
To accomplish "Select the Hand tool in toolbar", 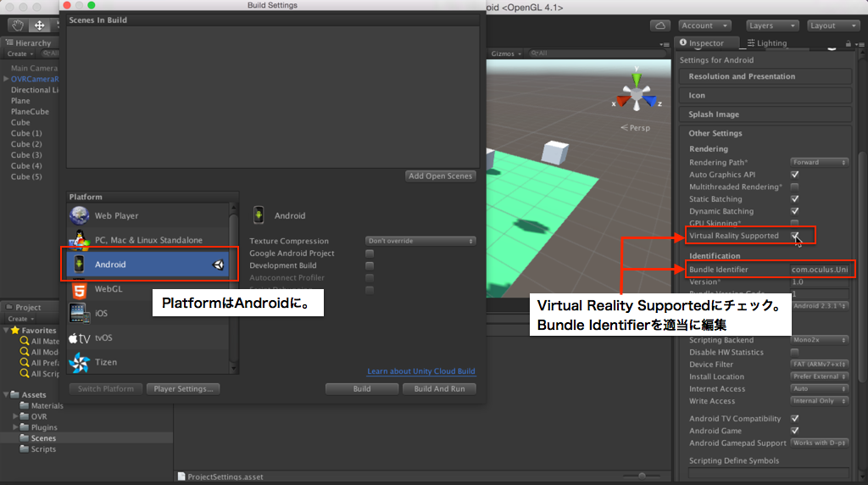I will pos(18,25).
